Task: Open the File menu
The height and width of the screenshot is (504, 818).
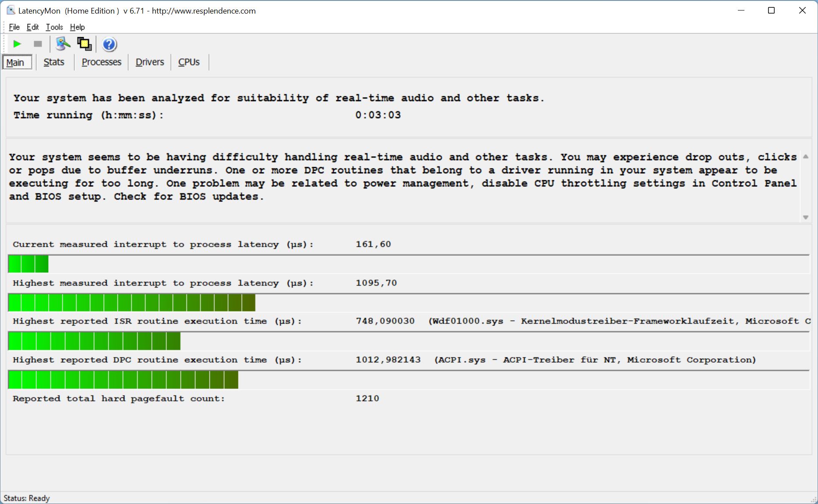Action: [x=14, y=27]
